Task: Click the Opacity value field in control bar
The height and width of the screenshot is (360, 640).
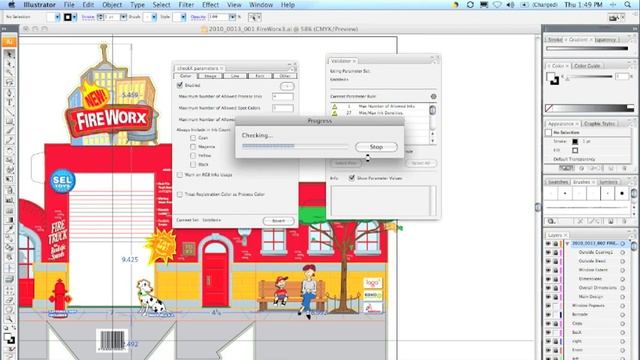Action: pos(218,17)
